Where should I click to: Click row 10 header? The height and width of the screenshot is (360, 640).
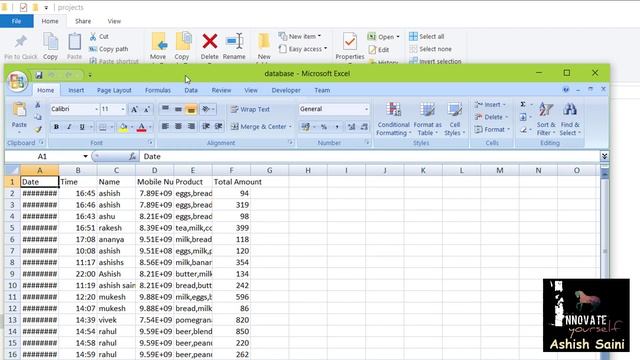click(x=12, y=285)
